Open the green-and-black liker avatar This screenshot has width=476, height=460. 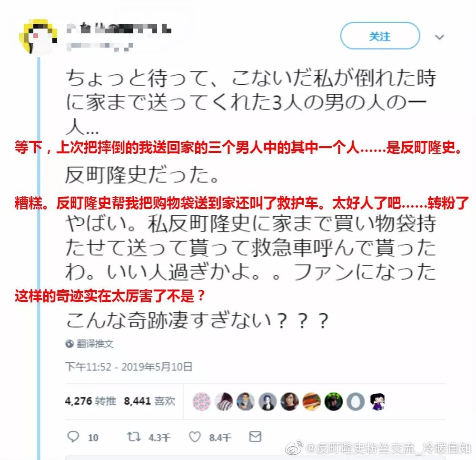[x=333, y=401]
